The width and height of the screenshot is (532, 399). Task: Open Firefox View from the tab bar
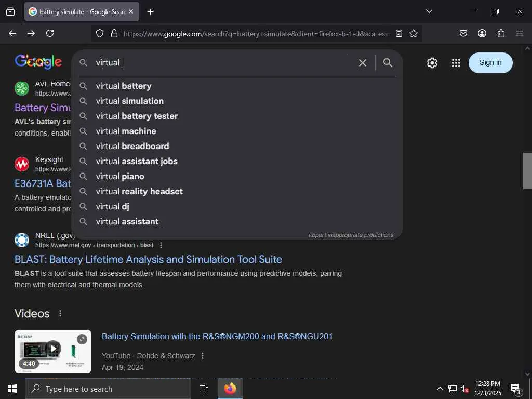(x=10, y=11)
